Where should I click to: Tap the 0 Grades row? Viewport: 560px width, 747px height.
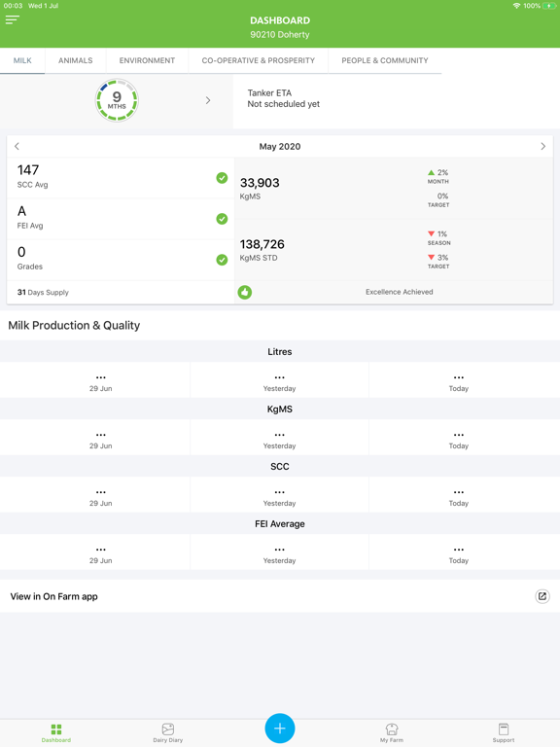point(121,260)
